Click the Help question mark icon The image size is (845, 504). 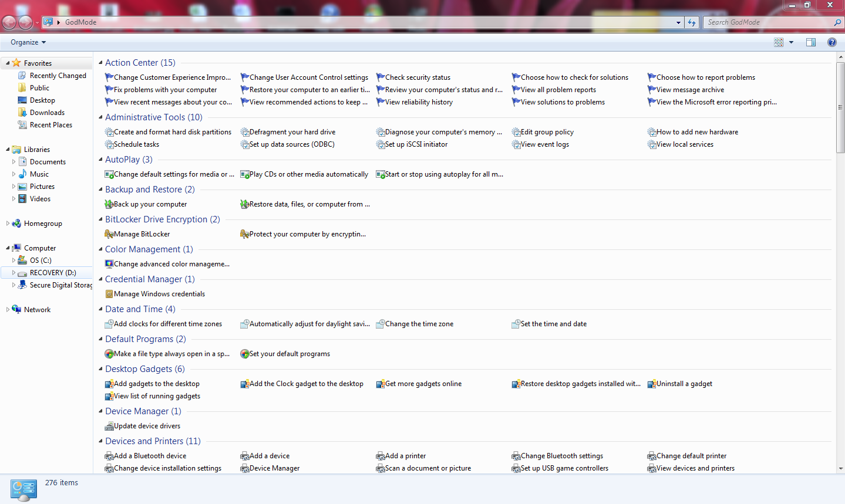tap(831, 42)
